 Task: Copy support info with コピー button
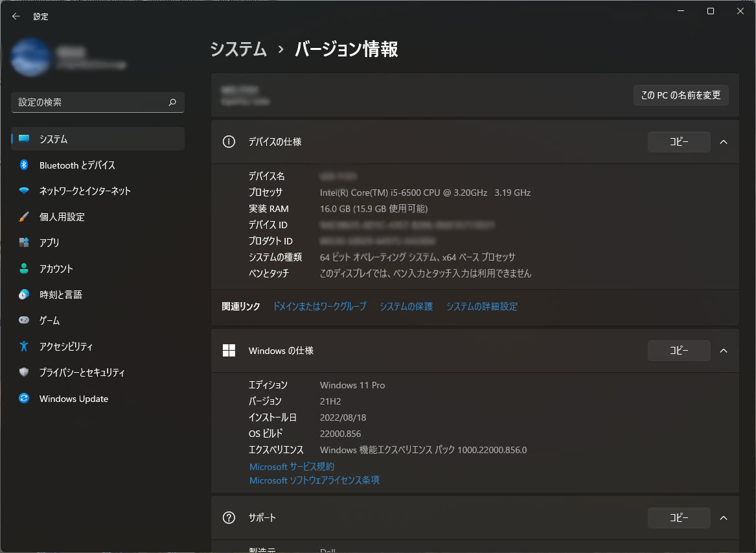coord(678,518)
